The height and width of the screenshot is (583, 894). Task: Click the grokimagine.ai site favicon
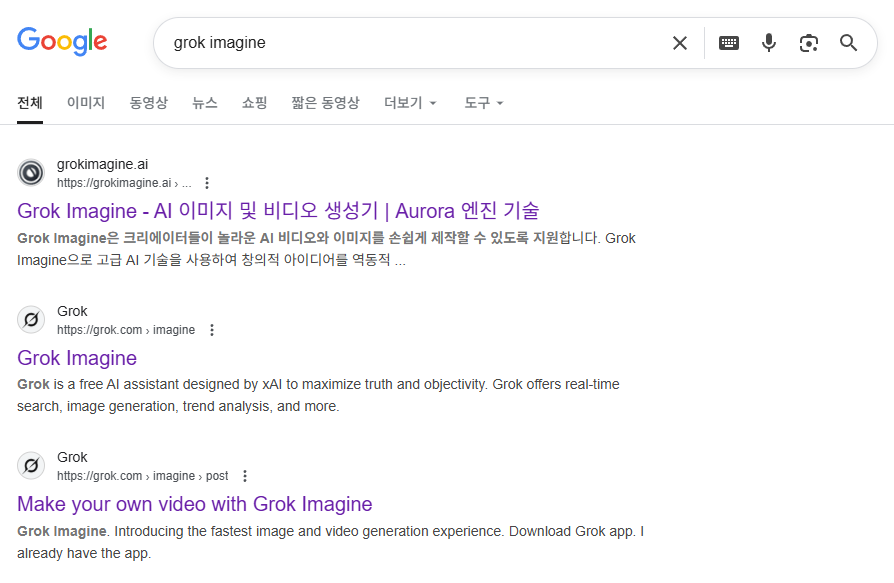[31, 173]
